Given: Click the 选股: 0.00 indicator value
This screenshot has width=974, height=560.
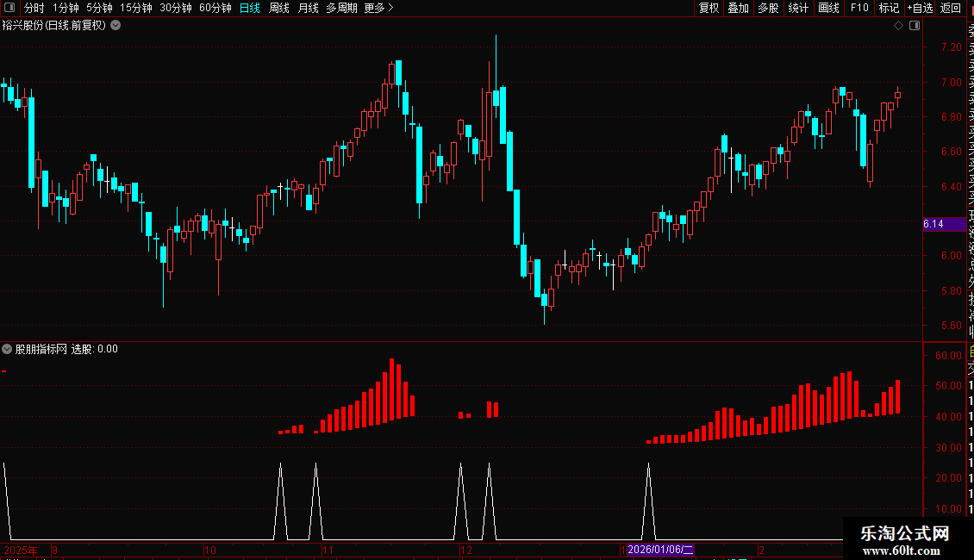Looking at the screenshot, I should [x=95, y=349].
